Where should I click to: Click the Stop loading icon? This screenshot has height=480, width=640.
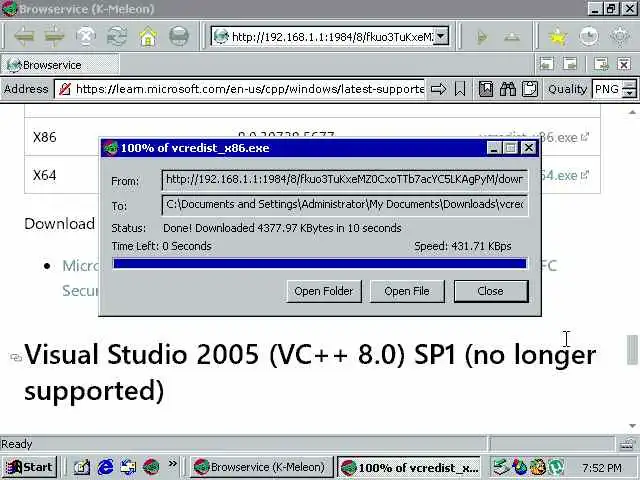tap(86, 37)
